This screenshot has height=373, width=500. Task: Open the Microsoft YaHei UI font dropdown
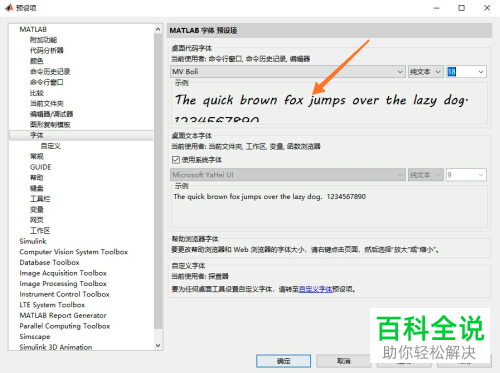tap(288, 175)
